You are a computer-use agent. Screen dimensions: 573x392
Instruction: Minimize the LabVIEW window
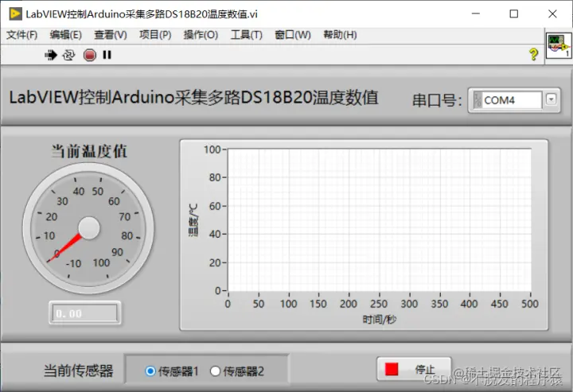tap(476, 14)
